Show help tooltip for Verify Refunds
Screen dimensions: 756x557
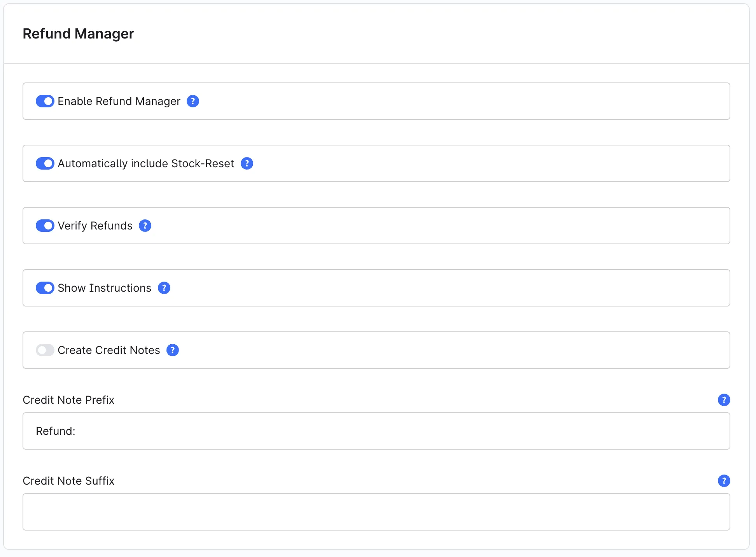point(145,226)
